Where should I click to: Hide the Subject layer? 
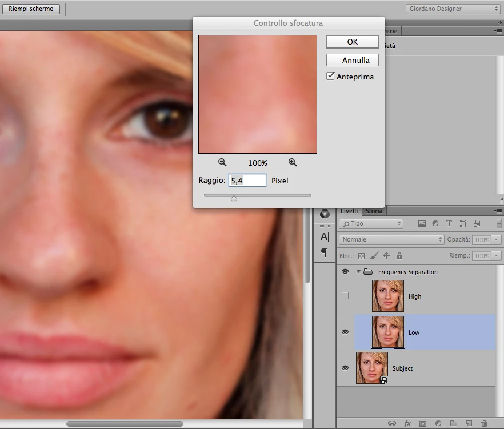[x=345, y=368]
